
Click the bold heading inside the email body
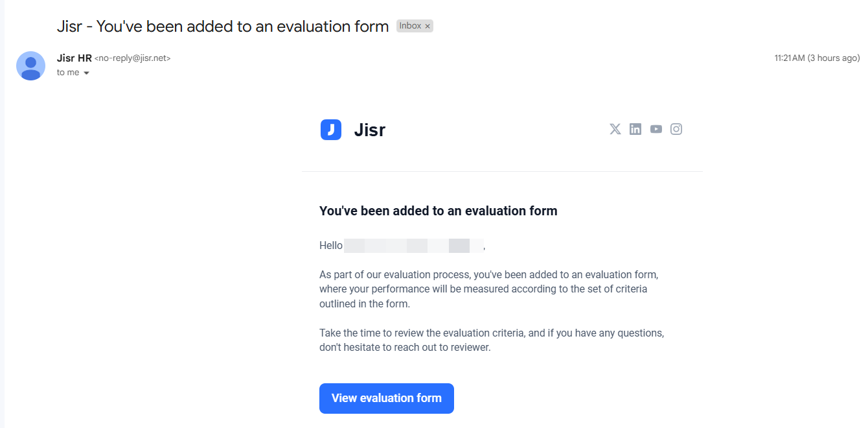click(438, 211)
